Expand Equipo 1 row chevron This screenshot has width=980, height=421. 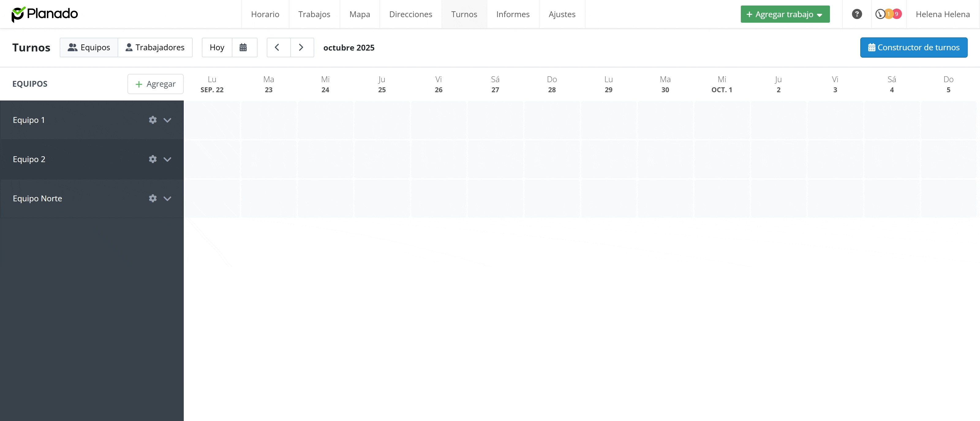click(168, 120)
